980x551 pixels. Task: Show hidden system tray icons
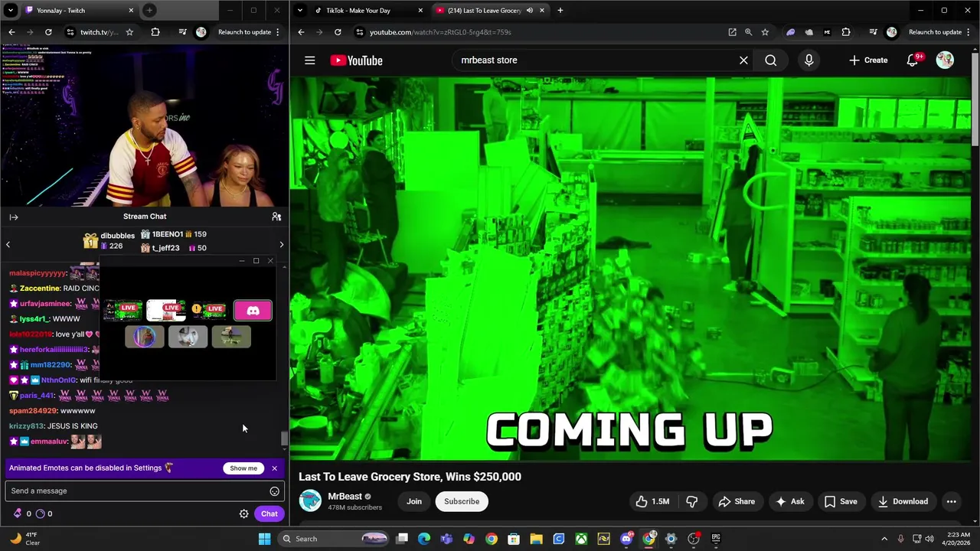coord(884,539)
